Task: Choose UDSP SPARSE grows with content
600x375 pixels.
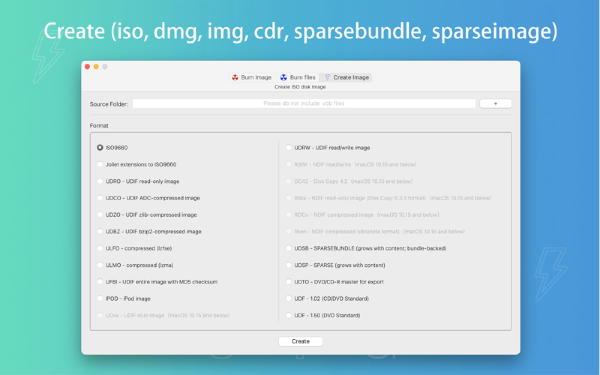Action: click(x=336, y=265)
